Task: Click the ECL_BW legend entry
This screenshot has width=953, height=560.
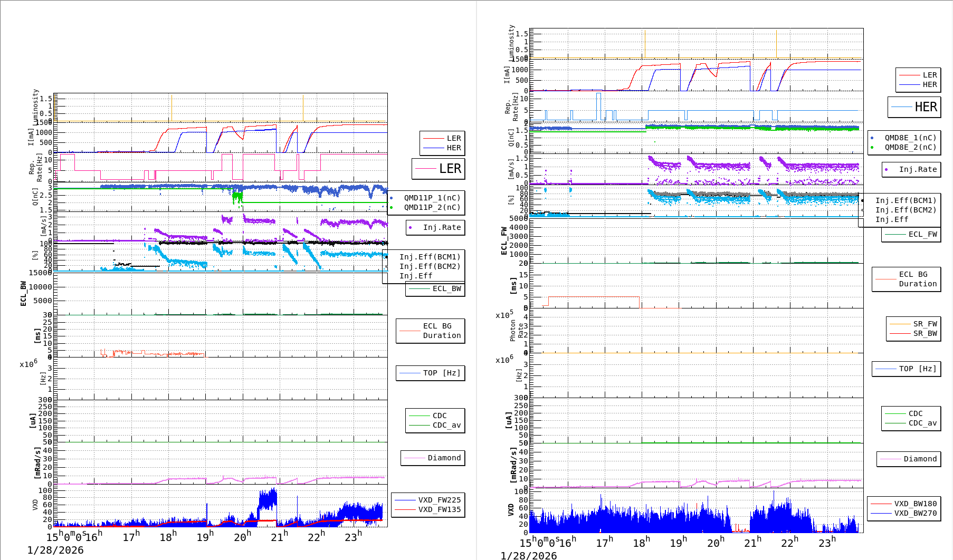Action: 446,289
